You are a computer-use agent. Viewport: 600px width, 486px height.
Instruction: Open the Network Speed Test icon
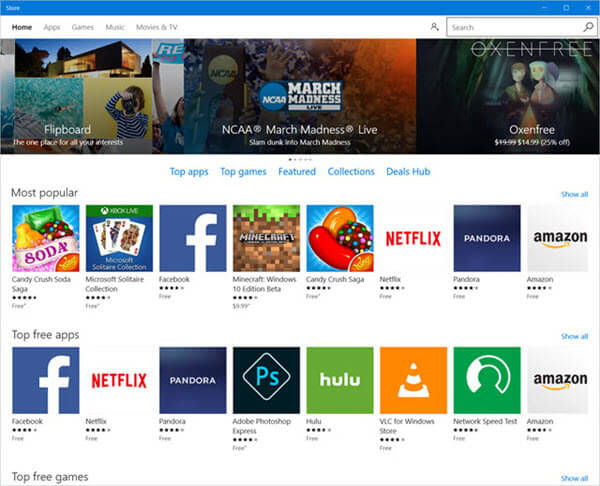tap(487, 380)
